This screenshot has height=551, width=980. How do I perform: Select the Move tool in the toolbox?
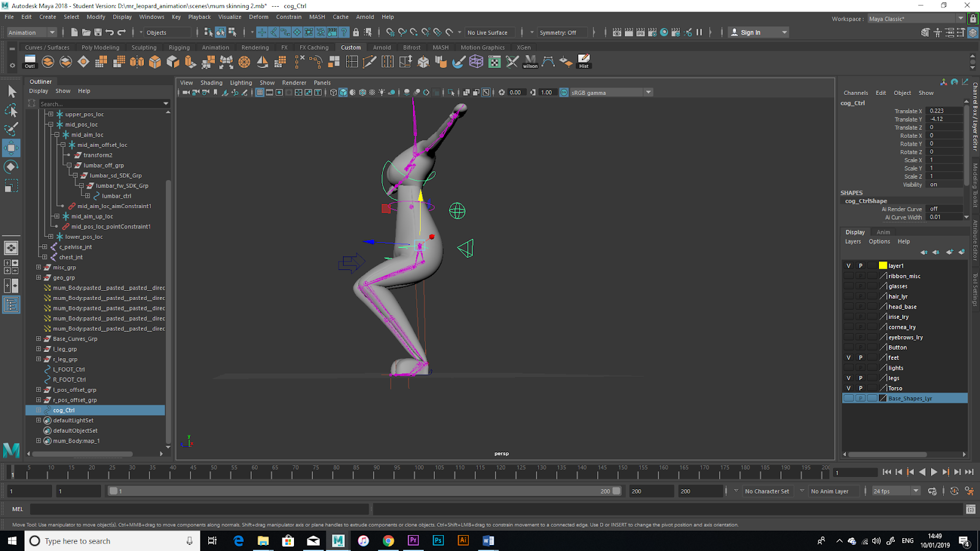click(12, 148)
